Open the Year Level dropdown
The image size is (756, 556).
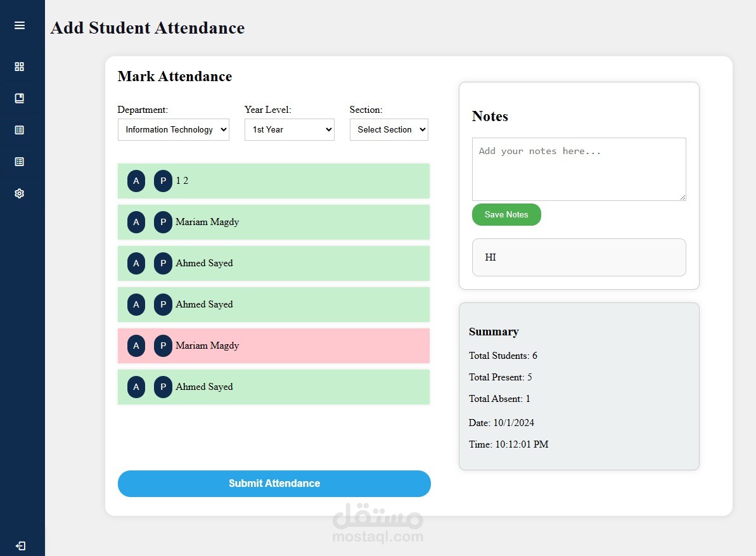pos(290,130)
